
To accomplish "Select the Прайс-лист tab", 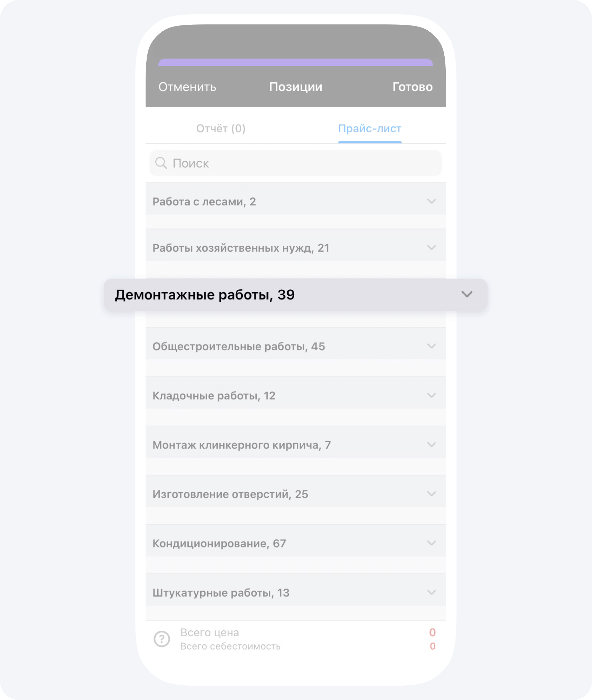I will pos(369,129).
